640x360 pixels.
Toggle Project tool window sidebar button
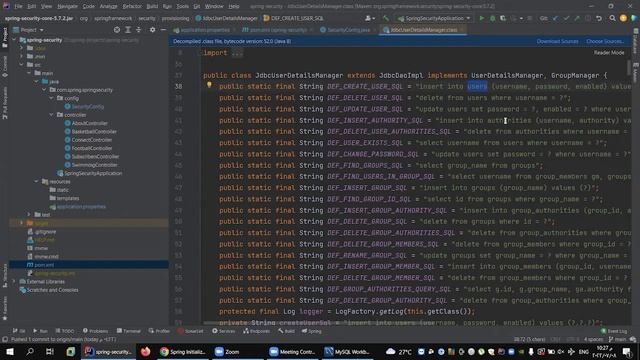coord(5,39)
